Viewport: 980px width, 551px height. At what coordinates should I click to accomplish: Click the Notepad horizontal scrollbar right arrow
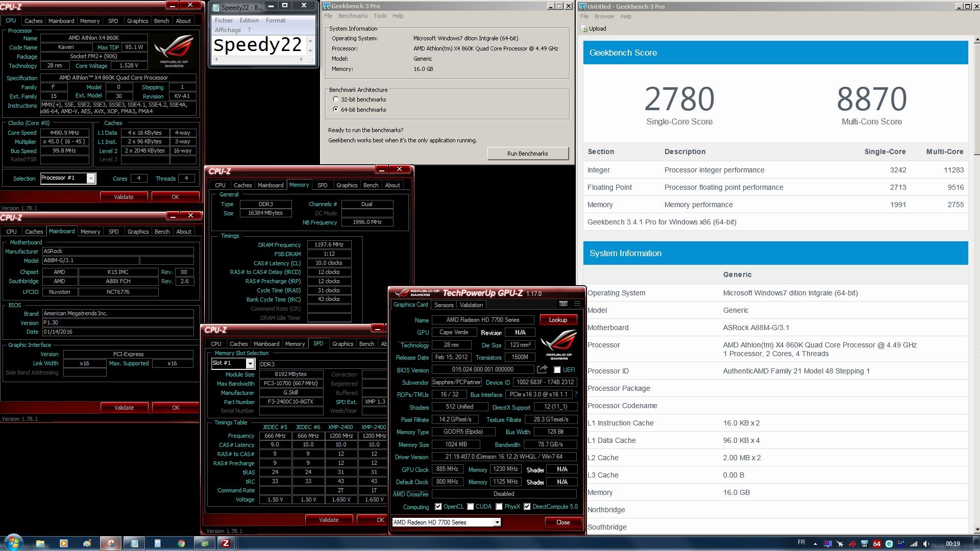(301, 59)
